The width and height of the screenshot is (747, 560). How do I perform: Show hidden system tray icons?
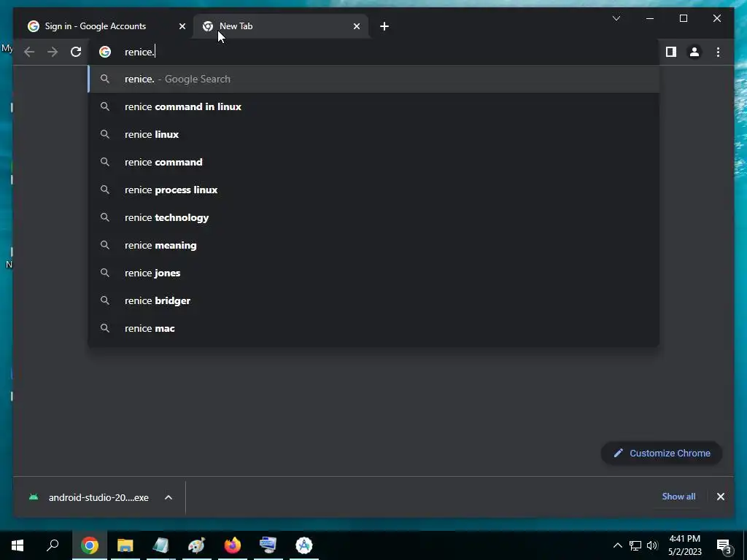tap(617, 545)
